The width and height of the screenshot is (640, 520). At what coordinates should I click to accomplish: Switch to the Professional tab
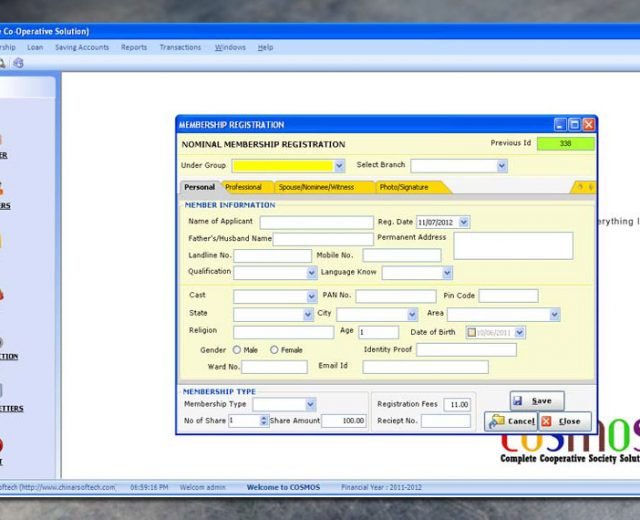[x=244, y=187]
